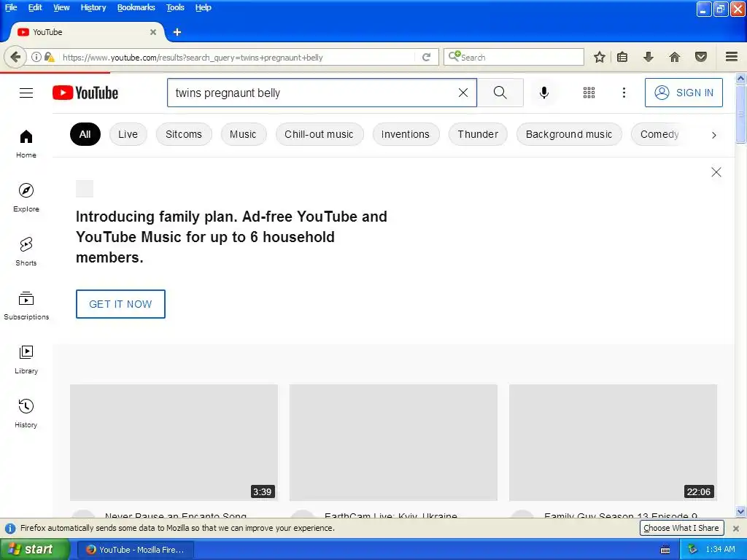
Task: Click Choose What I Share button
Action: pos(681,528)
